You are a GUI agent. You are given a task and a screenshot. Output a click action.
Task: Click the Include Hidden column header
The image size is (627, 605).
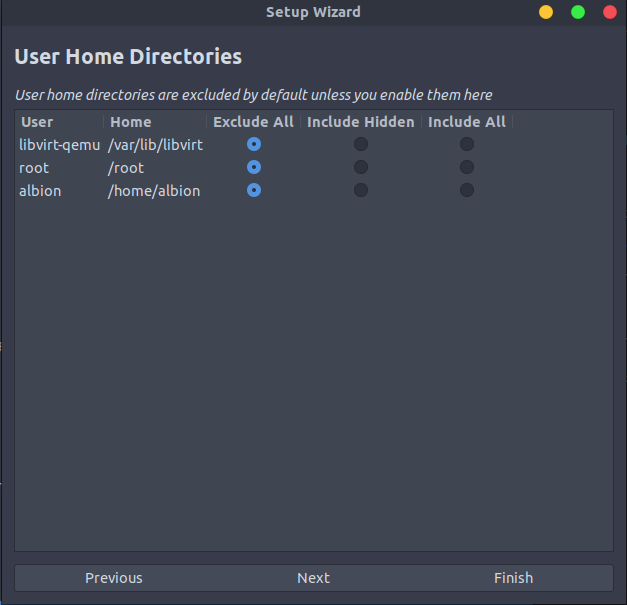pyautogui.click(x=361, y=122)
